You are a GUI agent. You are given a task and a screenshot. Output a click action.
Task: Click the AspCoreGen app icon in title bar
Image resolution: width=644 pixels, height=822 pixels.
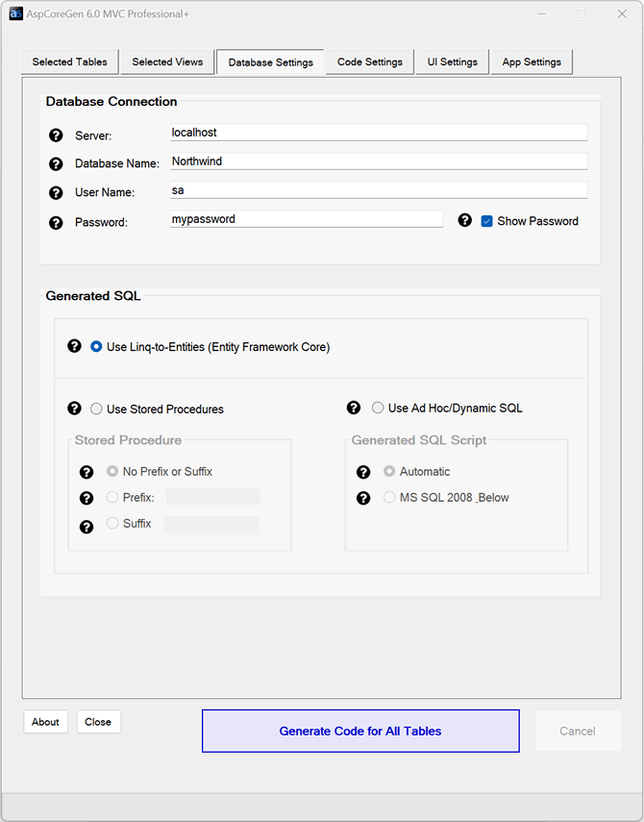click(x=16, y=13)
